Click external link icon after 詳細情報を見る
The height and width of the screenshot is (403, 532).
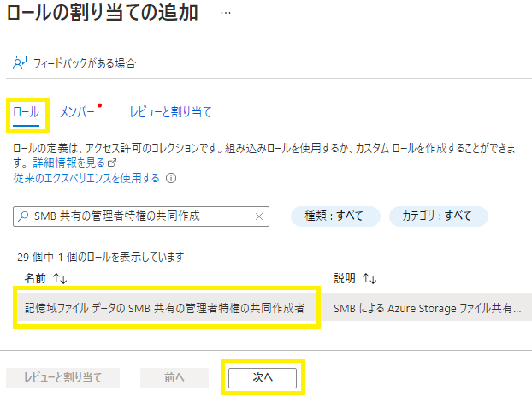[112, 163]
